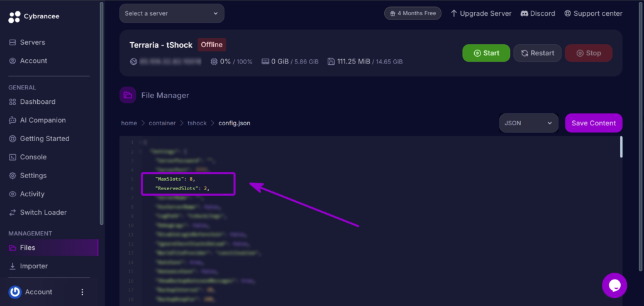Image resolution: width=644 pixels, height=306 pixels.
Task: Open AI Companion
Action: (x=43, y=120)
